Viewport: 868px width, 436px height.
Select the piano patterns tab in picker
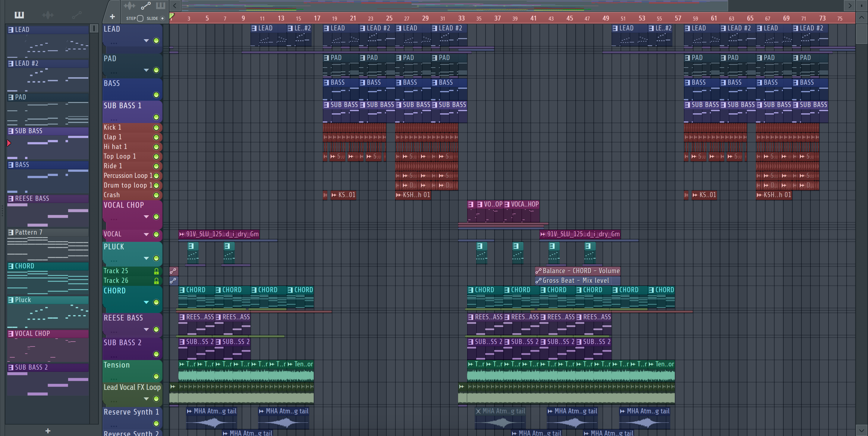(19, 15)
